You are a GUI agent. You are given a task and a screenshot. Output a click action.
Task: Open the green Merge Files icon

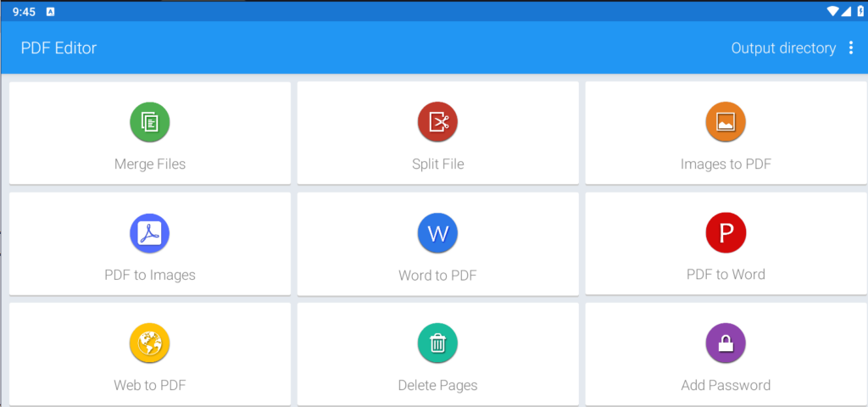[149, 122]
